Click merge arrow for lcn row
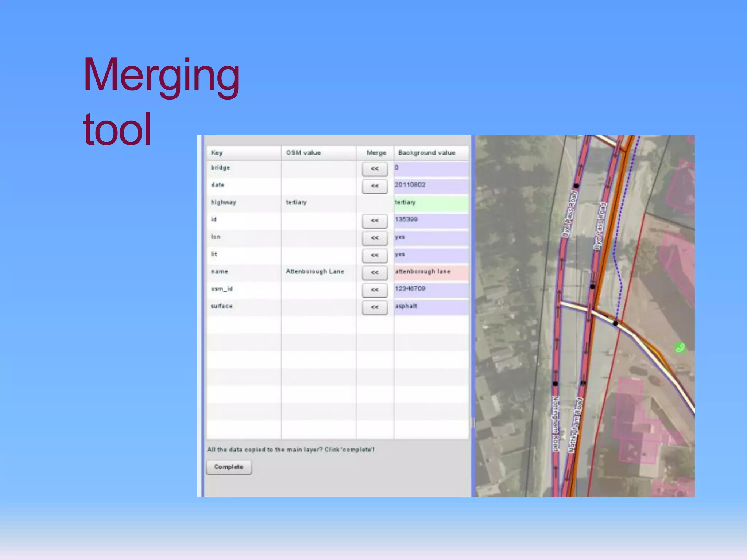Screen dimensions: 747x560 click(375, 238)
